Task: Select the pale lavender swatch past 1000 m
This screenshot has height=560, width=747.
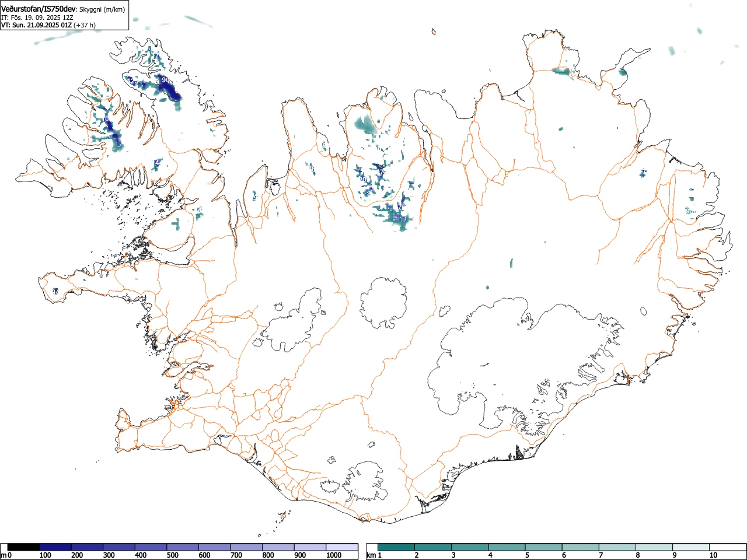Action: tap(341, 547)
